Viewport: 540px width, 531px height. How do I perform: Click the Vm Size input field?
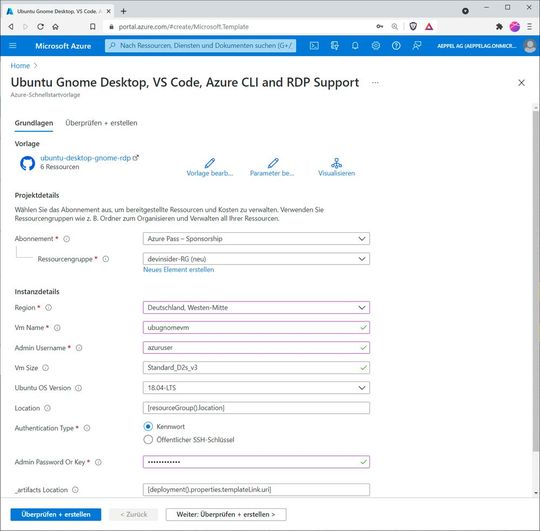[x=256, y=367]
